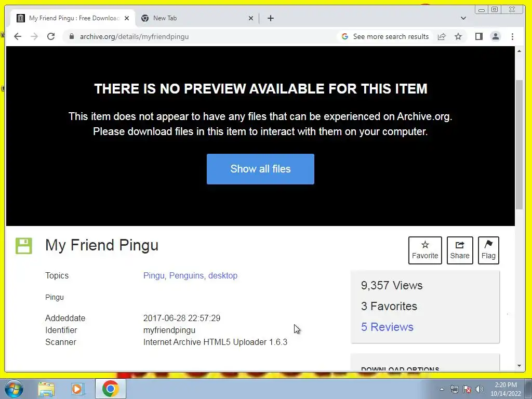Launch Windows Media Player from taskbar
This screenshot has width=532, height=399.
(x=77, y=389)
